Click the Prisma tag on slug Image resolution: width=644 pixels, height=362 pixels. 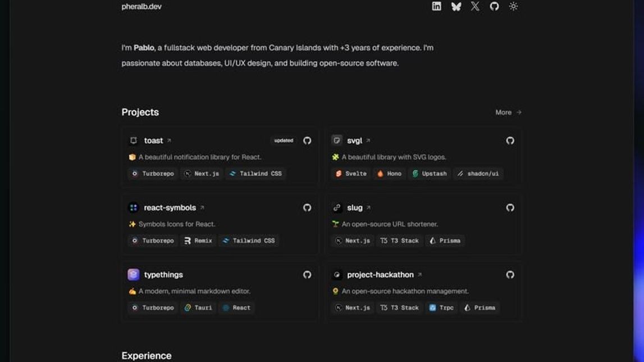[x=445, y=241]
